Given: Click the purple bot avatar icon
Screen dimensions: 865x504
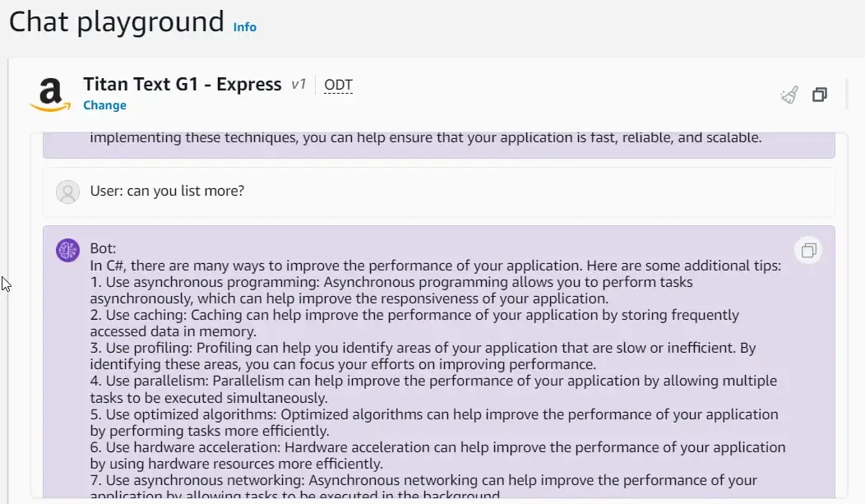Looking at the screenshot, I should click(67, 250).
